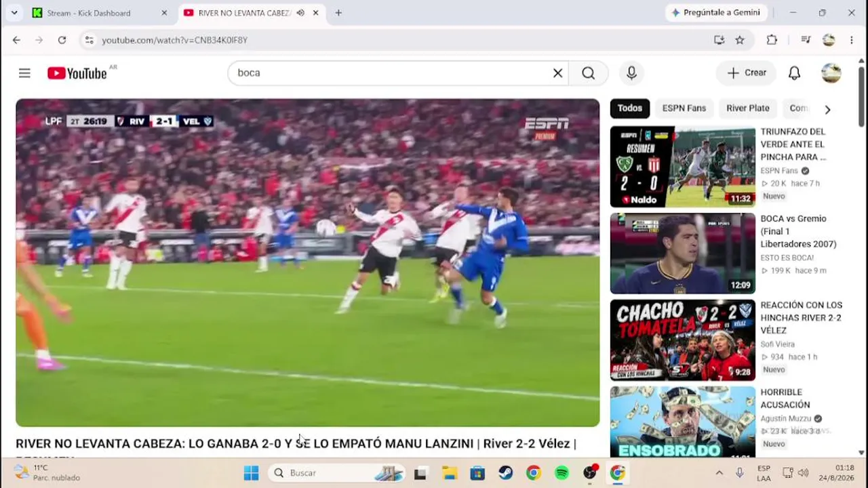Open YouTube notifications bell
The width and height of the screenshot is (868, 488).
pos(794,73)
